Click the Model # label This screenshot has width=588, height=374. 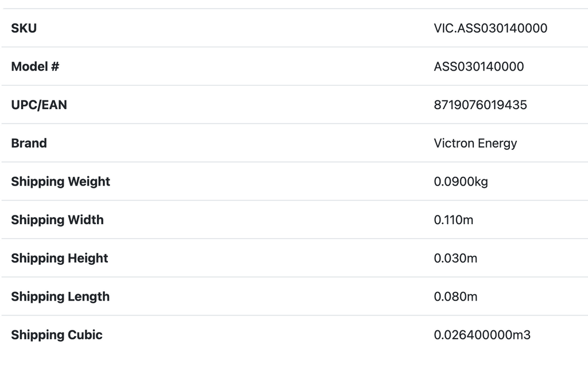(x=35, y=67)
